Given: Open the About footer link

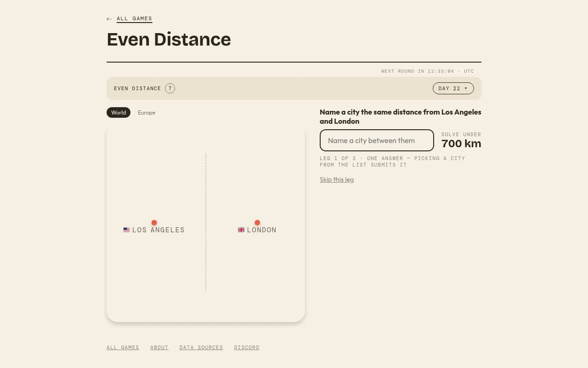Looking at the screenshot, I should (x=159, y=347).
